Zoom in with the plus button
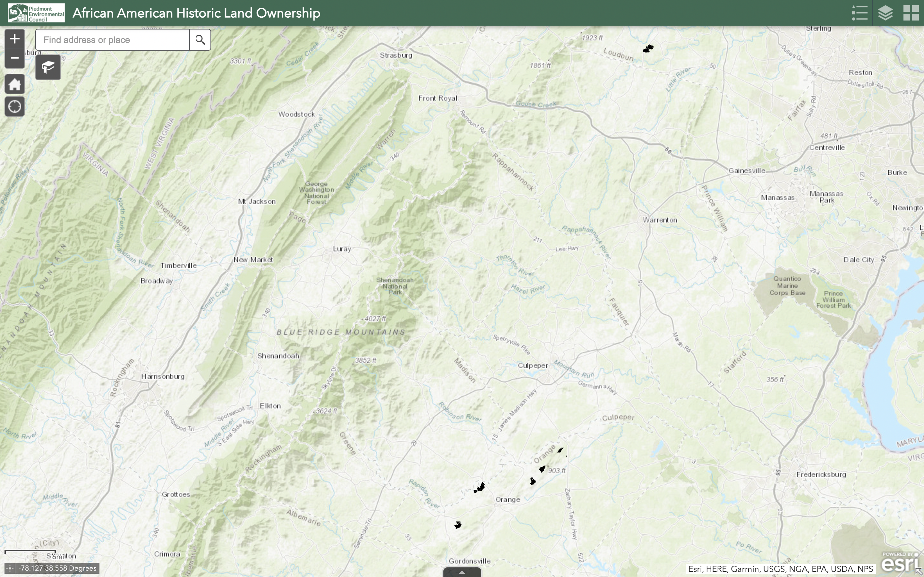The image size is (924, 577). click(14, 38)
